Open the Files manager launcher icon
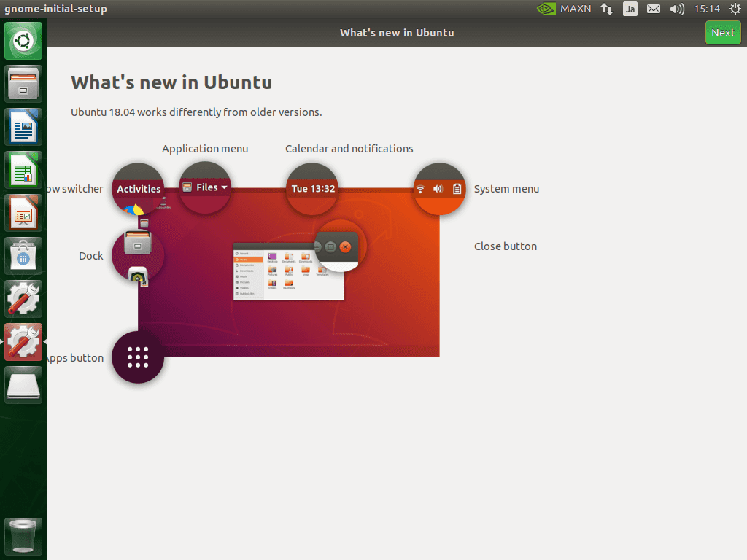 coord(23,84)
